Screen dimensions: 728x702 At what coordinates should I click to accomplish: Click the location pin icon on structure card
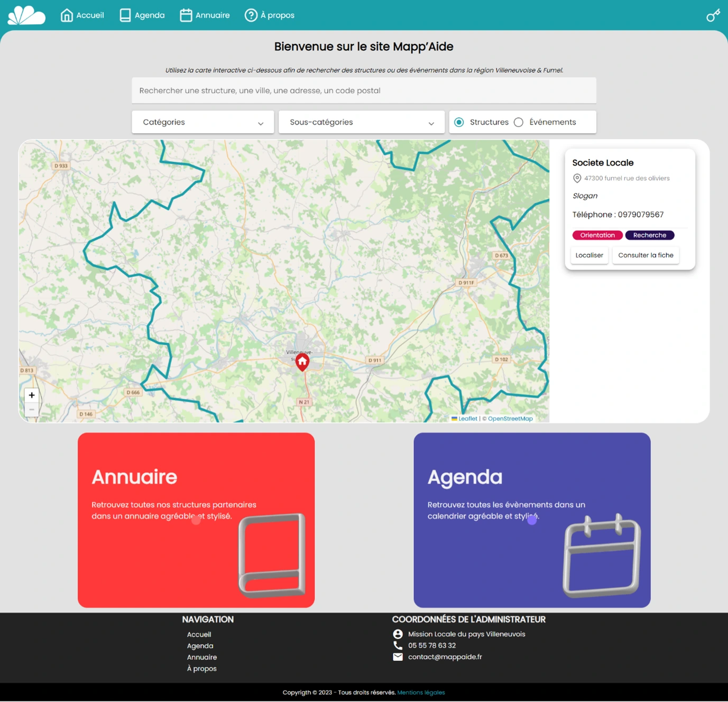point(577,178)
